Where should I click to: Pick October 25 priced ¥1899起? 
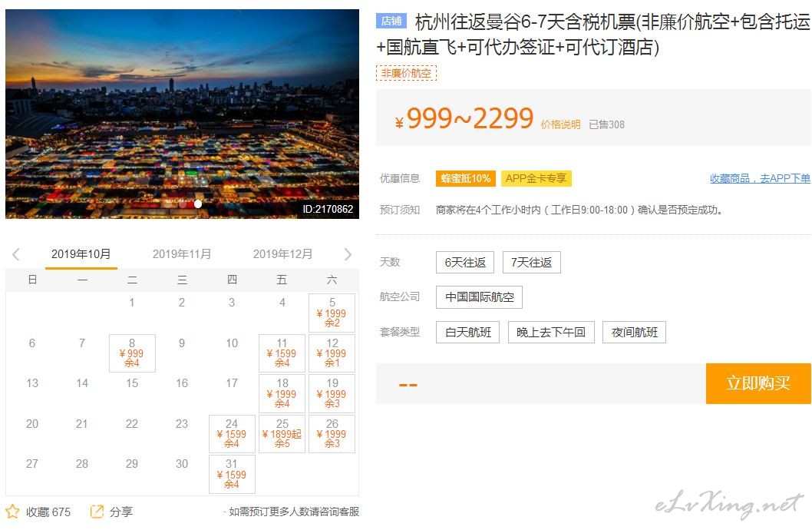(282, 434)
